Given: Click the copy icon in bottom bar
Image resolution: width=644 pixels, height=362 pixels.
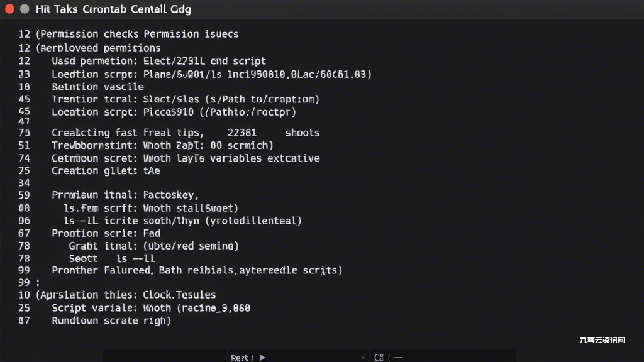Looking at the screenshot, I should 379,358.
